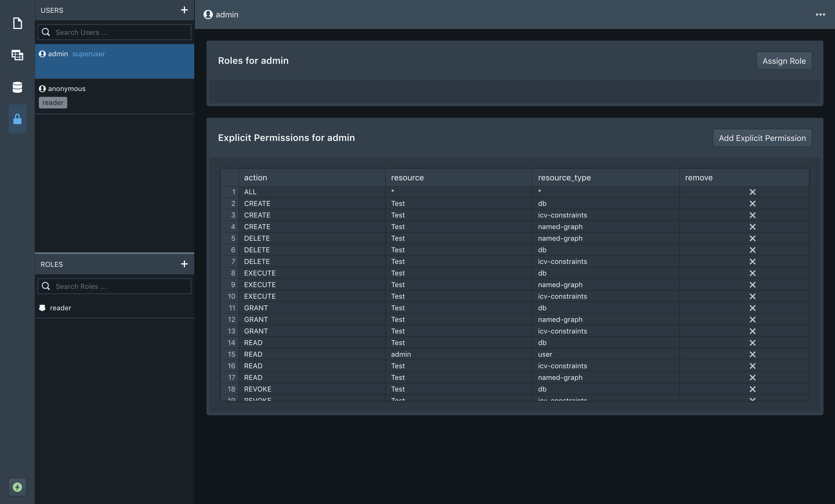Select the admin tab at the top
The image size is (835, 504).
[x=227, y=14]
